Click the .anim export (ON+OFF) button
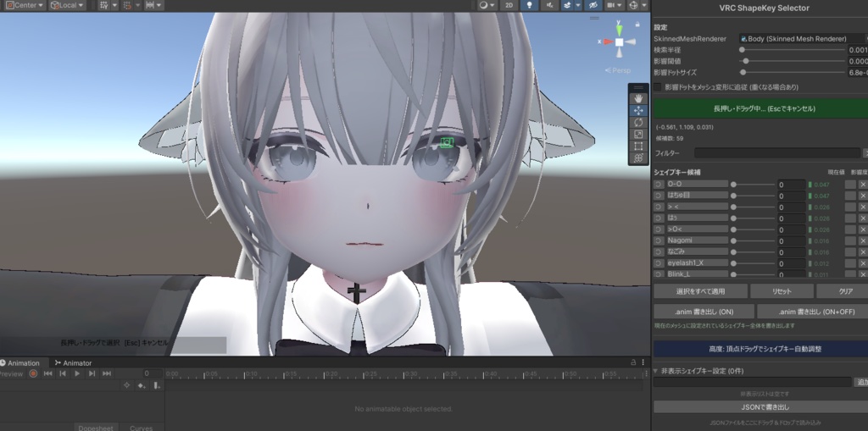Image resolution: width=868 pixels, height=431 pixels. tap(813, 312)
